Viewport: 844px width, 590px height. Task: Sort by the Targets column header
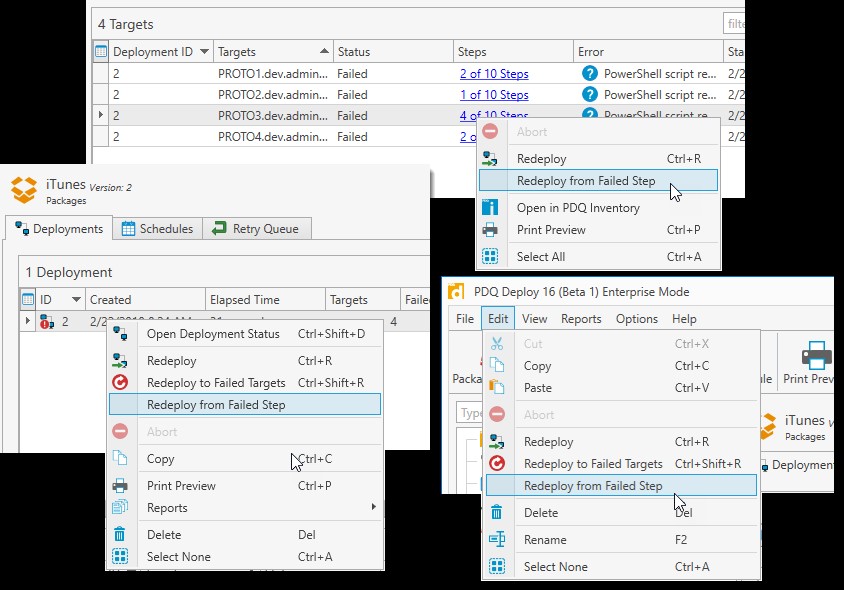pos(270,52)
